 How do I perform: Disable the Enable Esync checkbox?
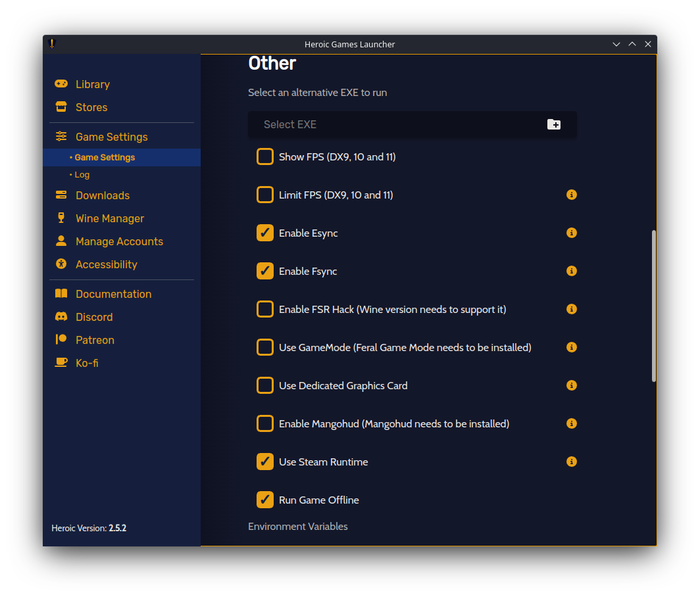pyautogui.click(x=264, y=233)
